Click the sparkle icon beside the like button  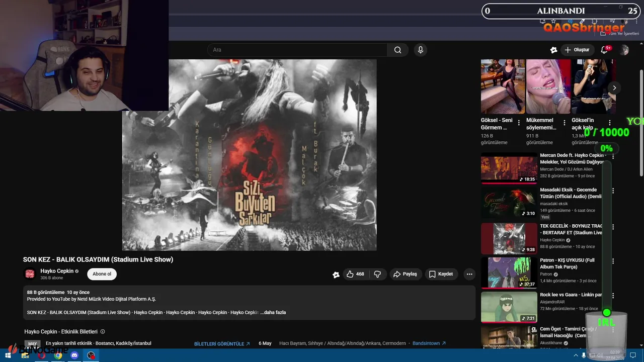336,275
